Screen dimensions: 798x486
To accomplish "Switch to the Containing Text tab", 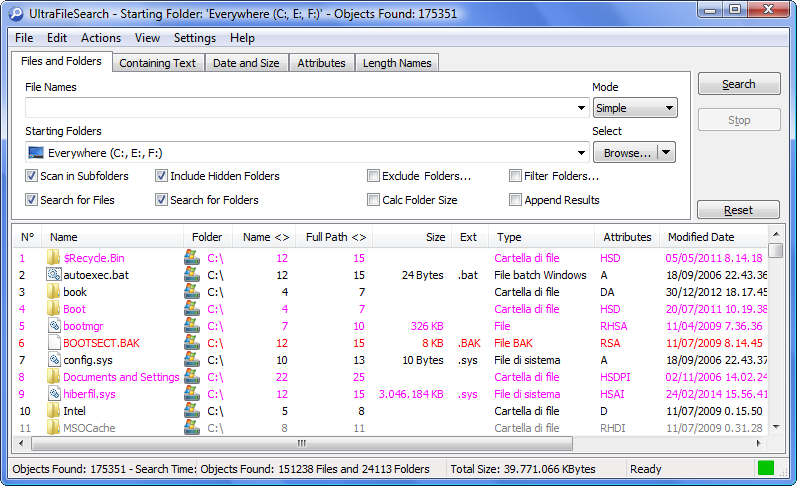I will pyautogui.click(x=158, y=63).
